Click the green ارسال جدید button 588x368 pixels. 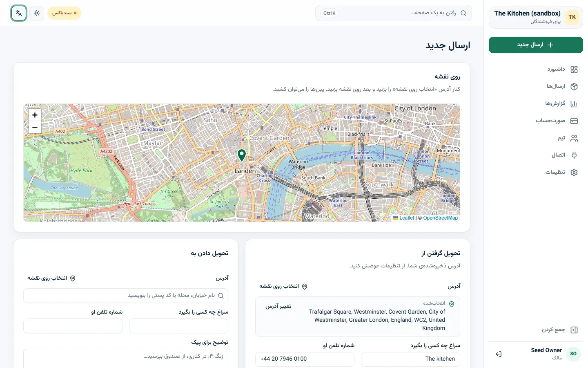click(x=536, y=45)
